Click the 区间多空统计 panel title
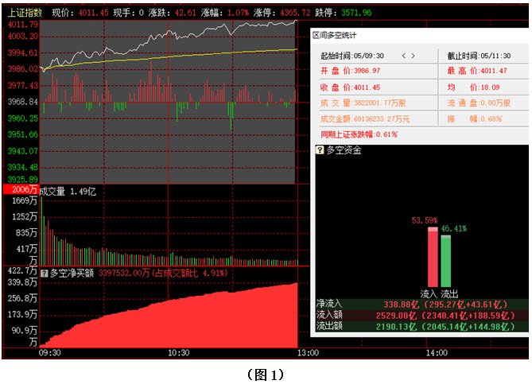Viewport: 532px width, 392px height. 334,36
